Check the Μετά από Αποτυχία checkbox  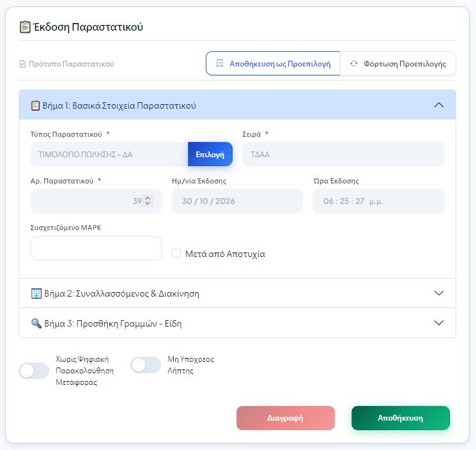coord(176,253)
